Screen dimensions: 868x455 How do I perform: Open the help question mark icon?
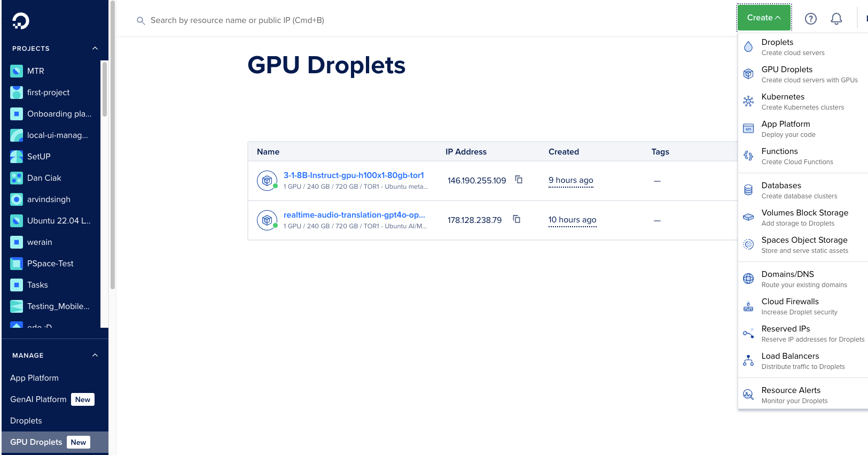(810, 19)
